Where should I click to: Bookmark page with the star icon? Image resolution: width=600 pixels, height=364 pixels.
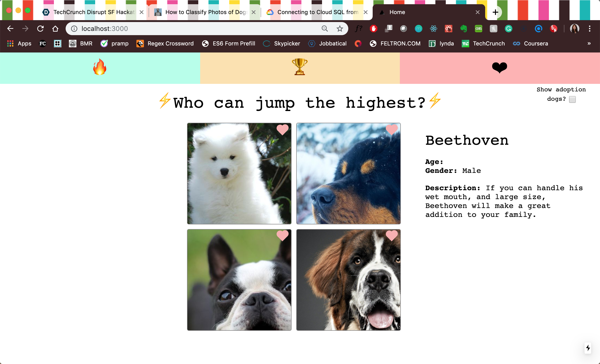click(340, 29)
